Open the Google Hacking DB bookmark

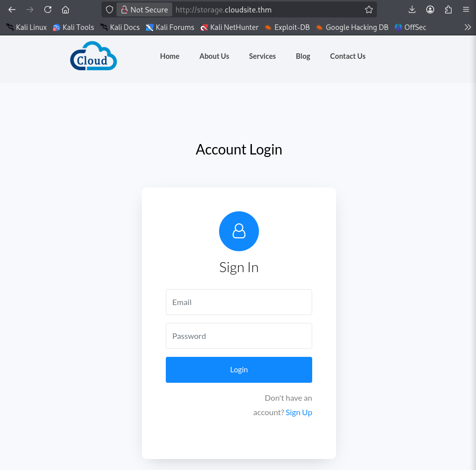pyautogui.click(x=352, y=27)
